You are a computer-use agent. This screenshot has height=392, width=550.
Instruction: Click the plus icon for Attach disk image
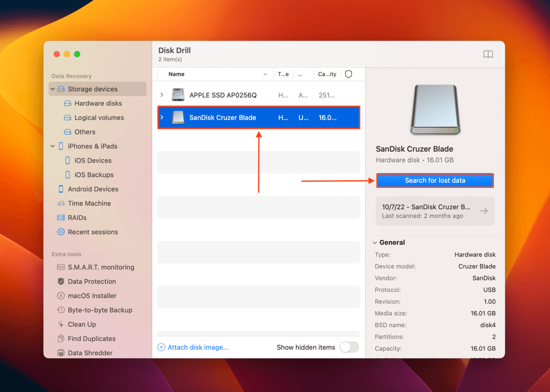[161, 348]
